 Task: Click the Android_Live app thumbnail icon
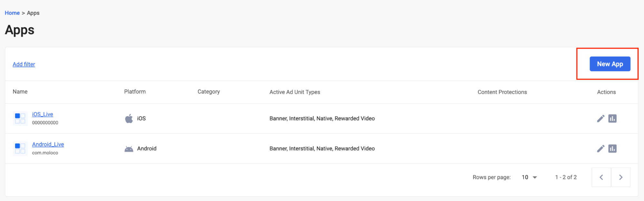[20, 149]
